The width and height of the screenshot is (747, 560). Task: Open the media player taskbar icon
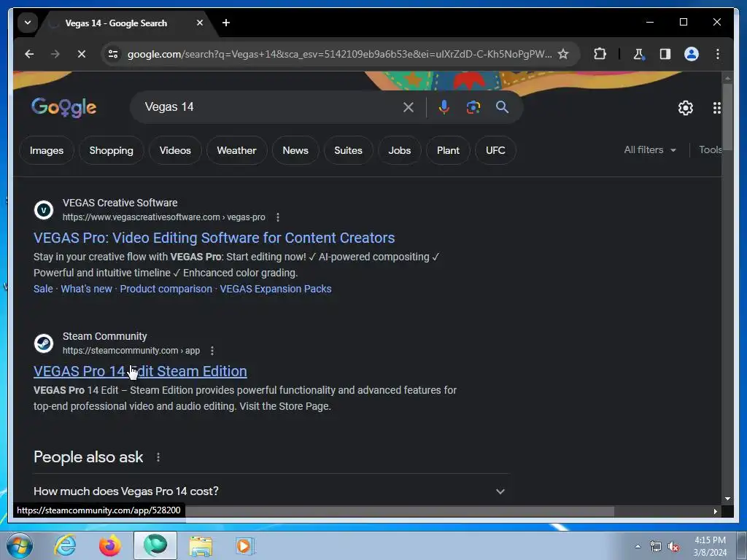click(x=245, y=545)
